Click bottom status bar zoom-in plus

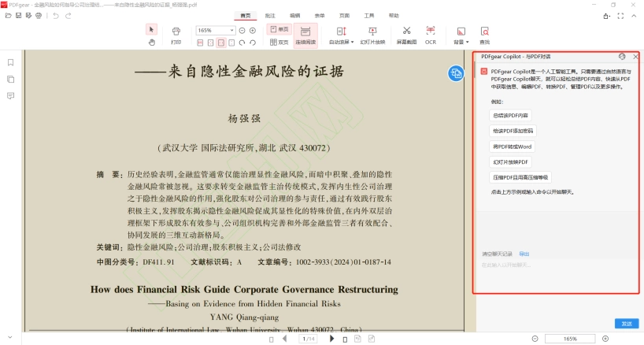pos(605,339)
